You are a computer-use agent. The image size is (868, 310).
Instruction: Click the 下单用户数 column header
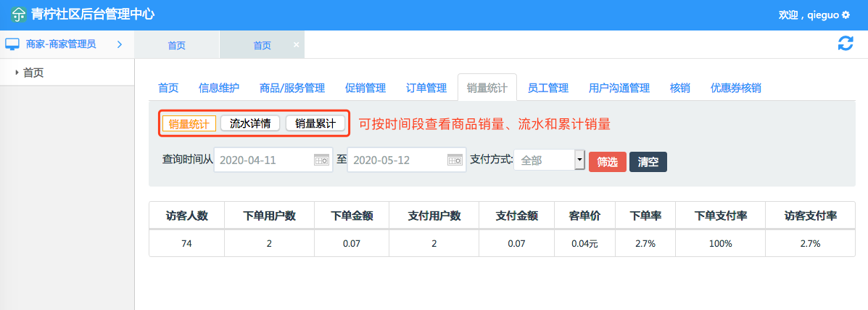(x=269, y=216)
